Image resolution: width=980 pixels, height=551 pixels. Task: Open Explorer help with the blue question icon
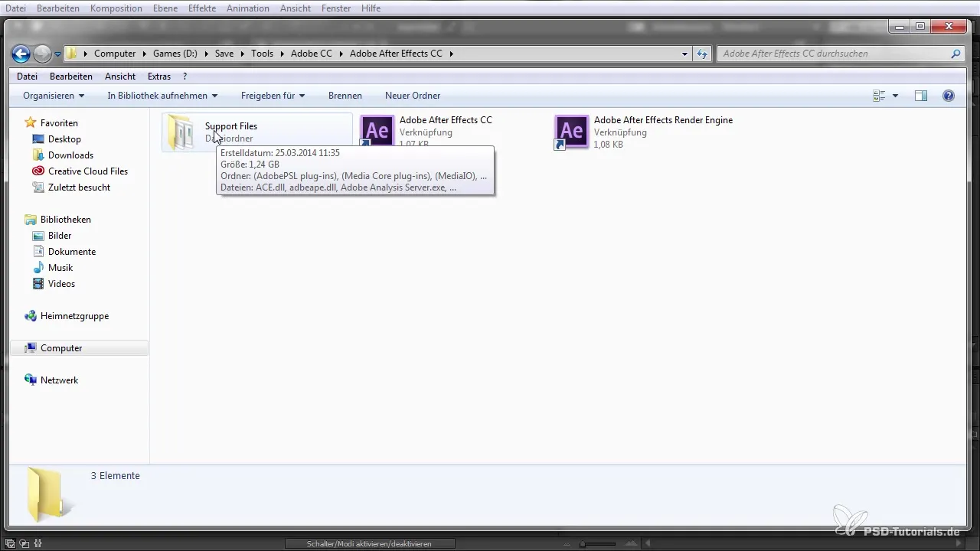[949, 96]
